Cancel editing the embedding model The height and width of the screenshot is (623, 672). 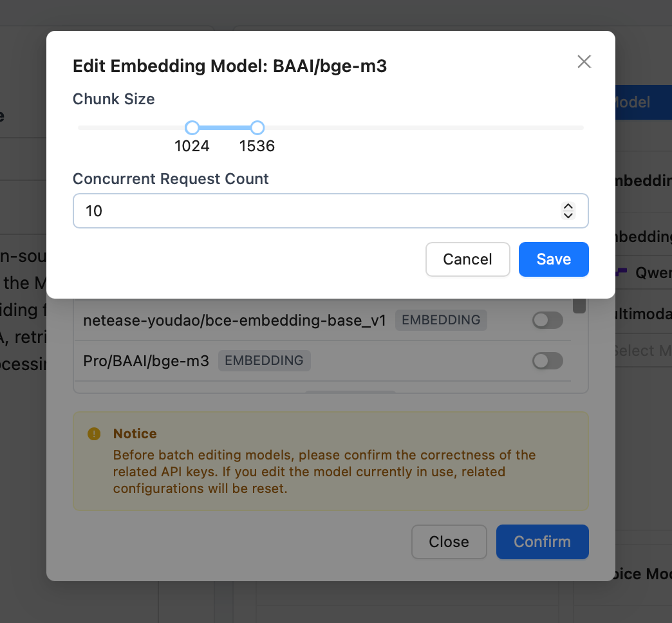[467, 259]
